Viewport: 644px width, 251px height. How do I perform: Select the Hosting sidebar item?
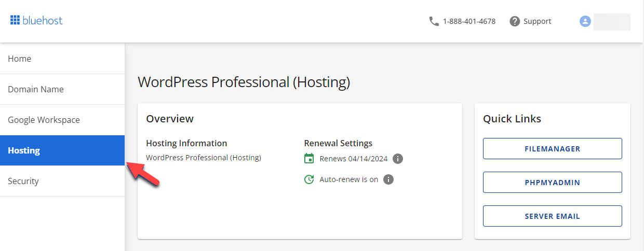pos(24,150)
